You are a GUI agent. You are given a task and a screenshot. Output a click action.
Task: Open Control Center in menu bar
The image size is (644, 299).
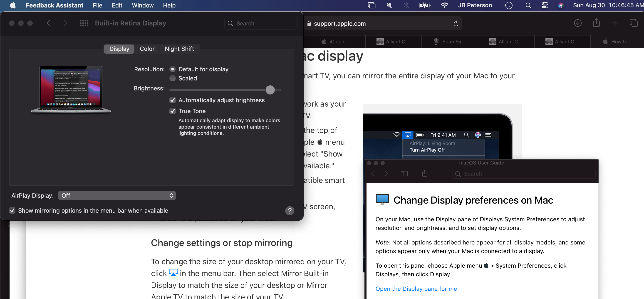click(545, 5)
